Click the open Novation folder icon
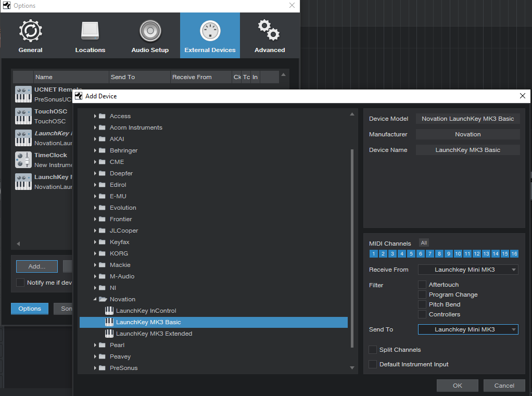 (x=103, y=299)
